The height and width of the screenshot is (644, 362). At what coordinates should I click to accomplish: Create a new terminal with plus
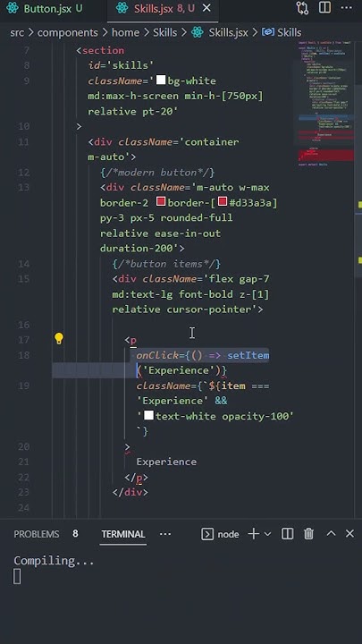coord(254,534)
